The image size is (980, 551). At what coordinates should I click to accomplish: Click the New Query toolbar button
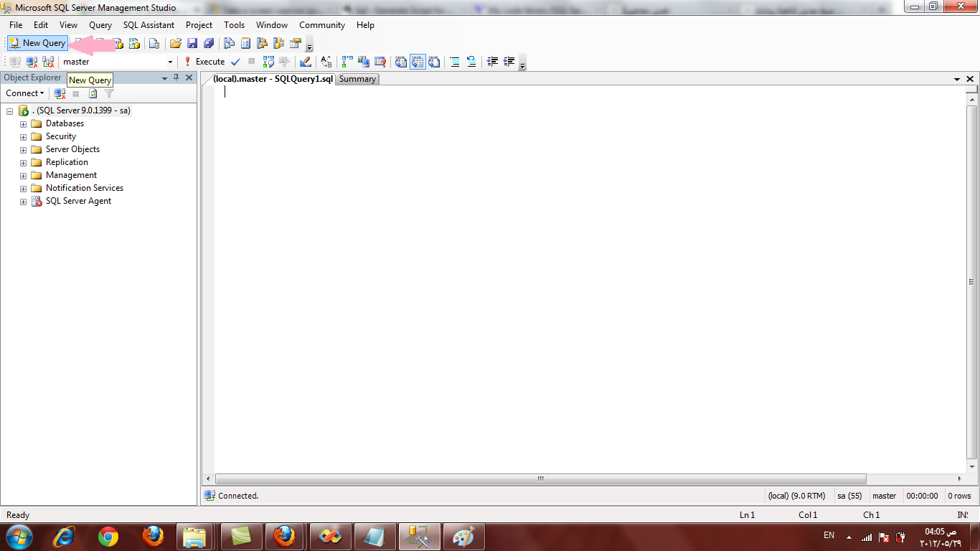[37, 43]
